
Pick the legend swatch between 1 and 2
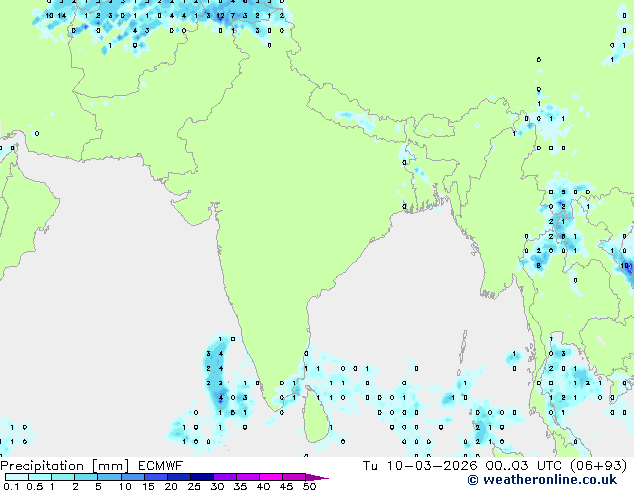tap(63, 477)
